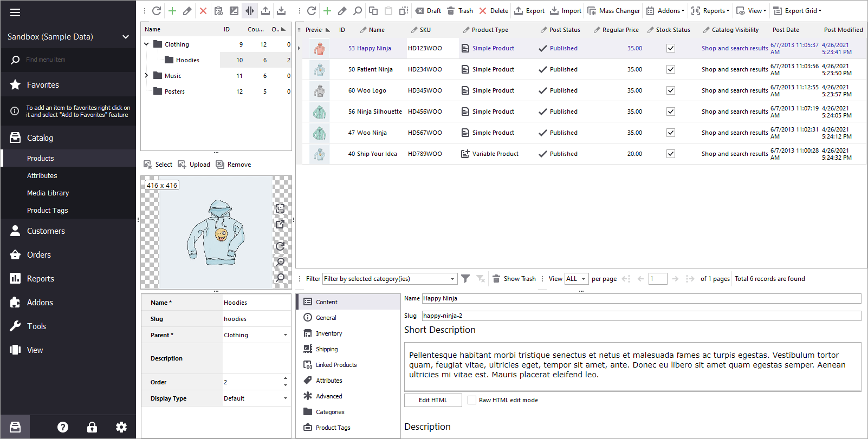Collapse the Clothing category tree node
Screen dimensions: 868x439
[146, 44]
